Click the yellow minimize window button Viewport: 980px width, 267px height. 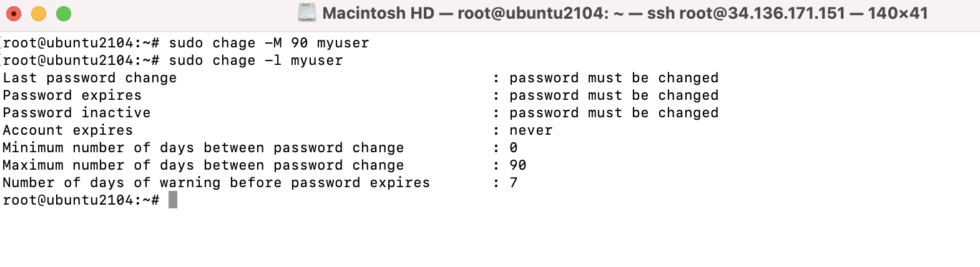click(39, 13)
